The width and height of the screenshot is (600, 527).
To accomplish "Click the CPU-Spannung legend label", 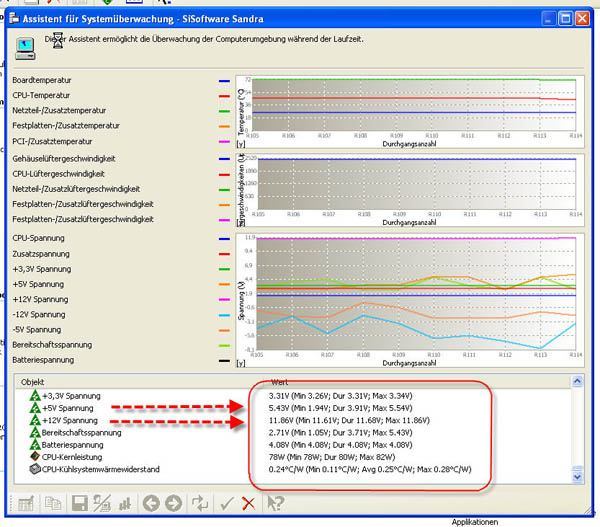I will (38, 238).
